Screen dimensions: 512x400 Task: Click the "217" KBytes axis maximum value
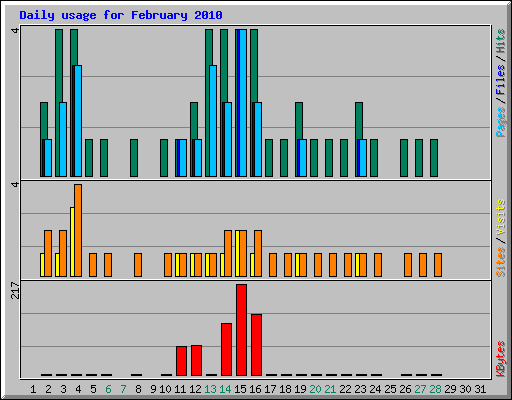tap(15, 290)
